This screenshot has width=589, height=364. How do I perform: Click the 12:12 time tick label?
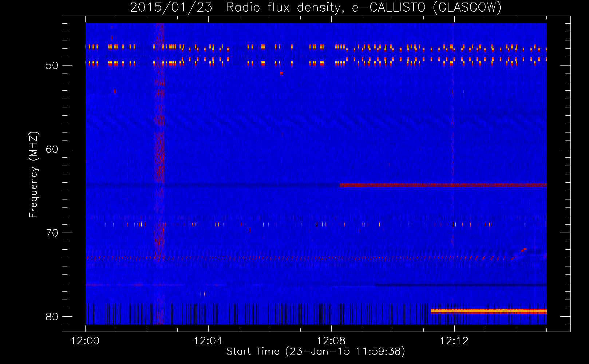454,341
